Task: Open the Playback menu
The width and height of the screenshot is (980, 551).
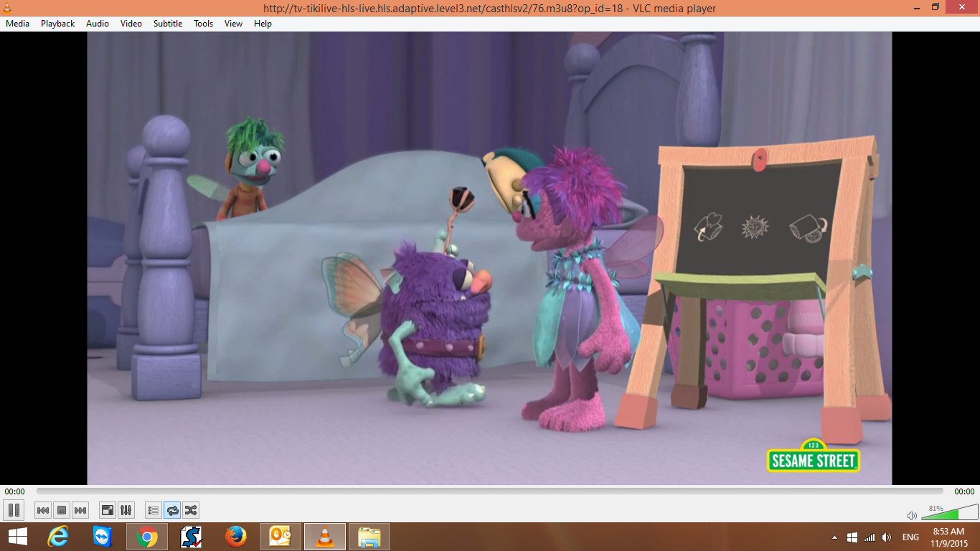Action: coord(57,24)
